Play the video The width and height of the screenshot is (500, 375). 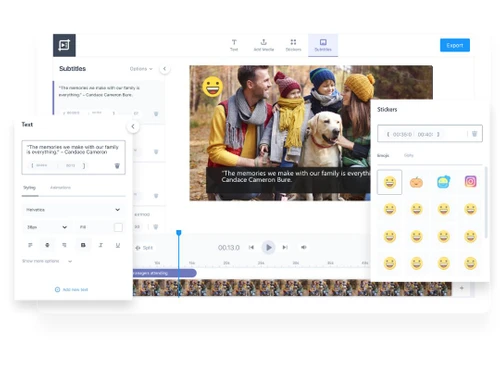[268, 247]
